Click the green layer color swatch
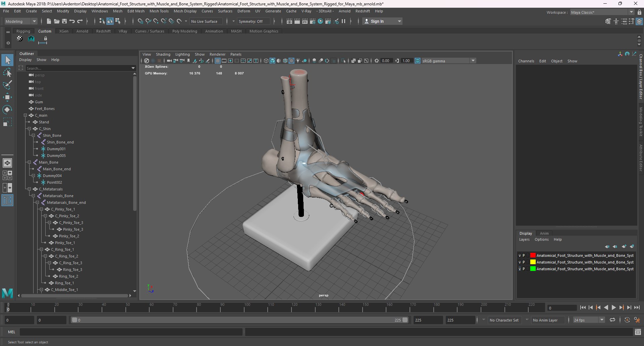The image size is (644, 346). (533, 269)
